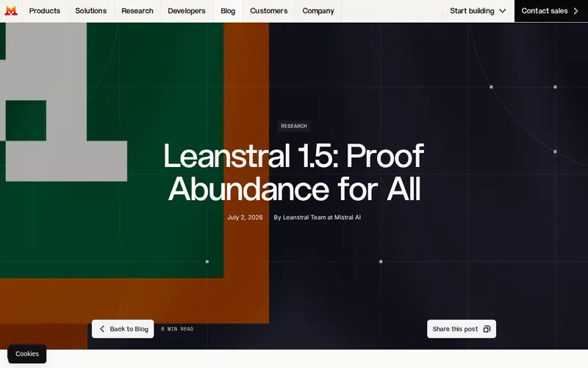Viewport: 588px width, 368px height.
Task: Click the RESEARCH category tag
Action: point(294,126)
